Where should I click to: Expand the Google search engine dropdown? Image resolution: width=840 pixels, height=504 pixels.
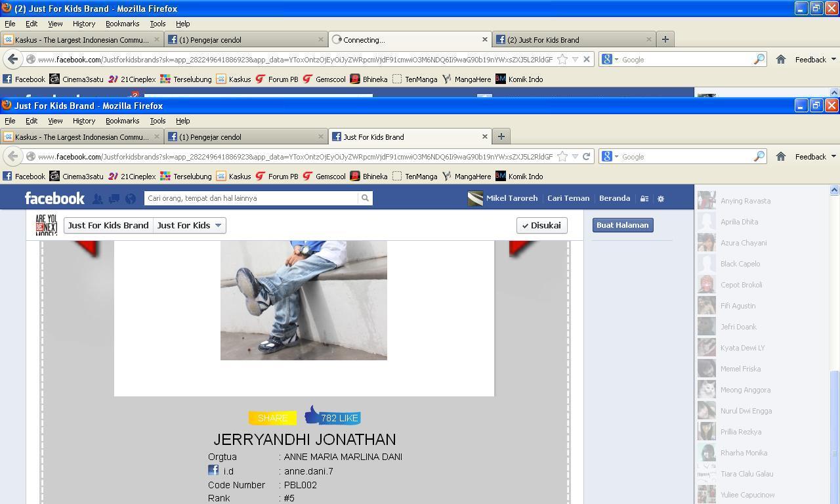(610, 157)
